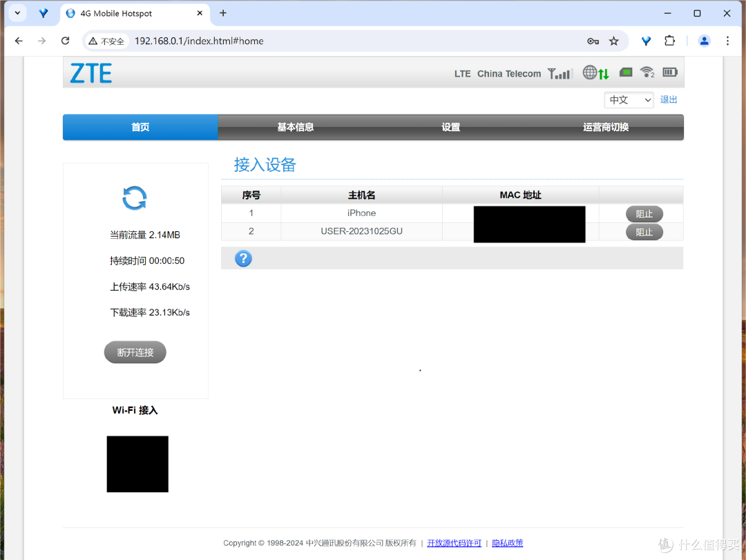
Task: Click the blue bird extension toolbar icon
Action: (646, 41)
